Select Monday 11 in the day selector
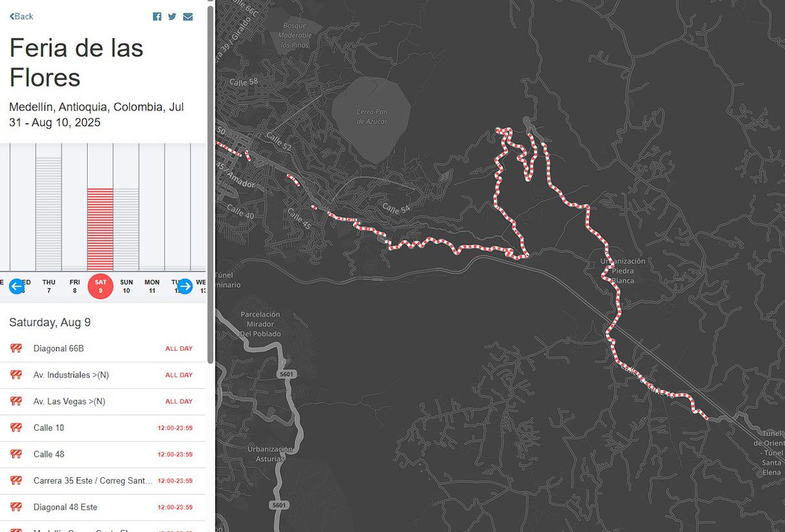The width and height of the screenshot is (785, 532). point(152,286)
